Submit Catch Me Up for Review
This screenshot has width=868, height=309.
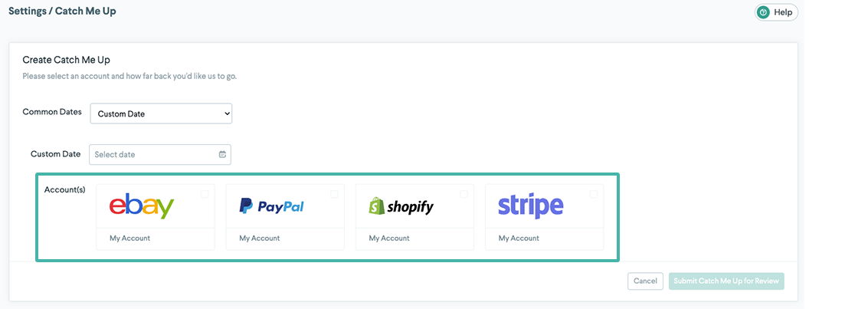coord(726,281)
